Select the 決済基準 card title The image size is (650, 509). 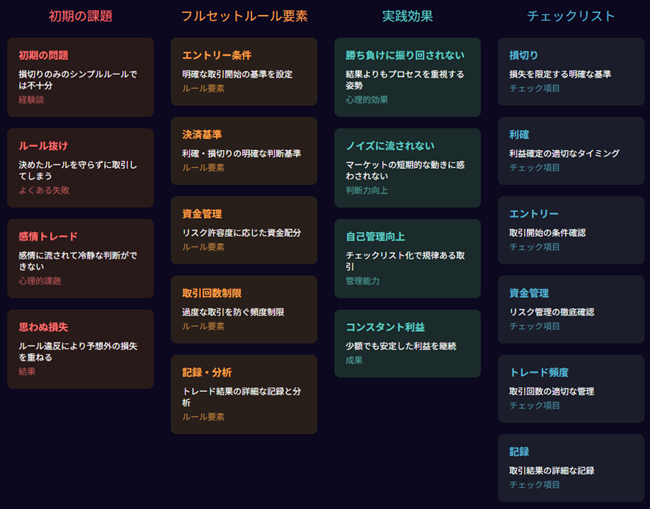point(202,134)
